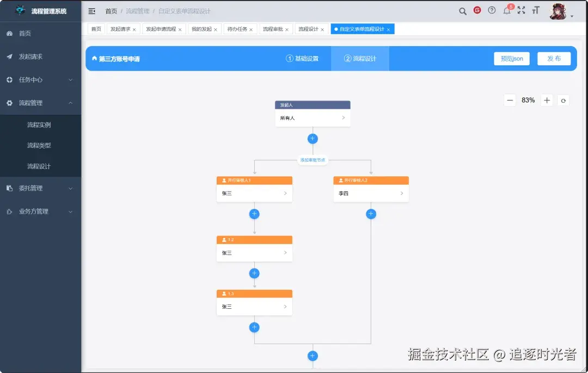Open the help question mark icon
This screenshot has height=373, width=588.
point(492,10)
